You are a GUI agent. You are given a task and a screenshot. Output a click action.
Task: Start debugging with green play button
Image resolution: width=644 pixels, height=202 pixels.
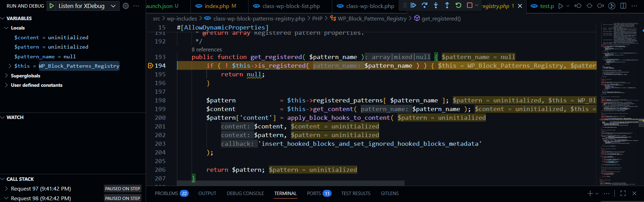tap(51, 6)
